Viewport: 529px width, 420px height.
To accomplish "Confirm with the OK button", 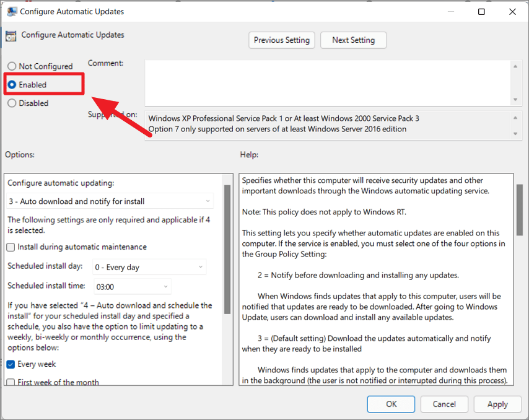I will coord(391,404).
